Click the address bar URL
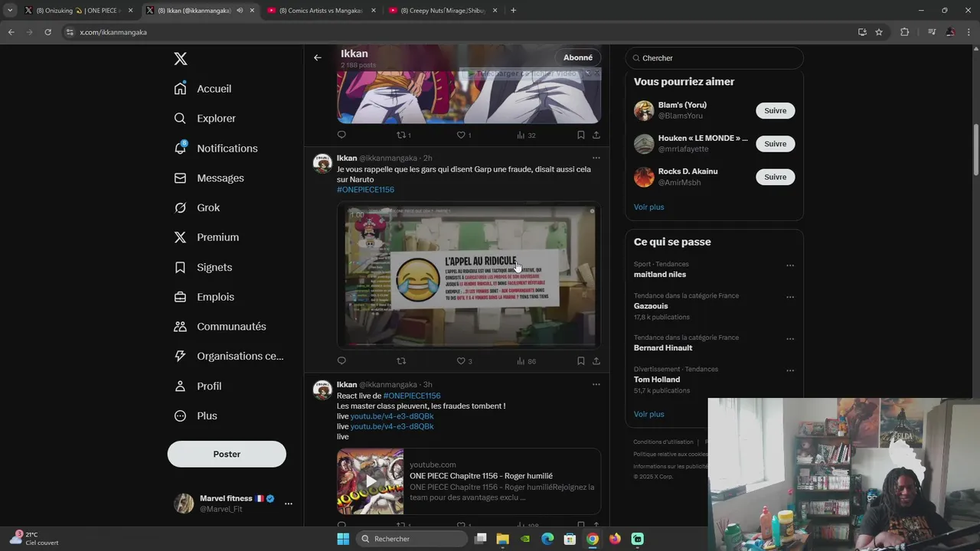Image resolution: width=980 pixels, height=551 pixels. coord(113,32)
